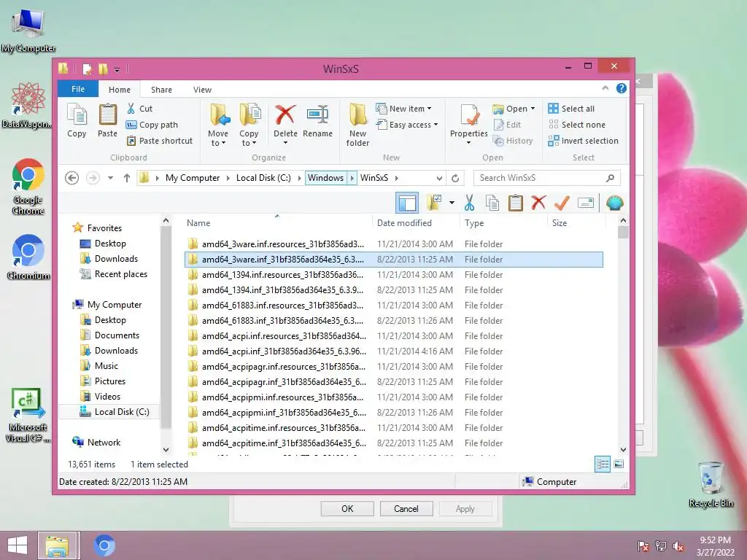Click My Computer in the breadcrumb path
Image resolution: width=747 pixels, height=560 pixels.
[193, 178]
